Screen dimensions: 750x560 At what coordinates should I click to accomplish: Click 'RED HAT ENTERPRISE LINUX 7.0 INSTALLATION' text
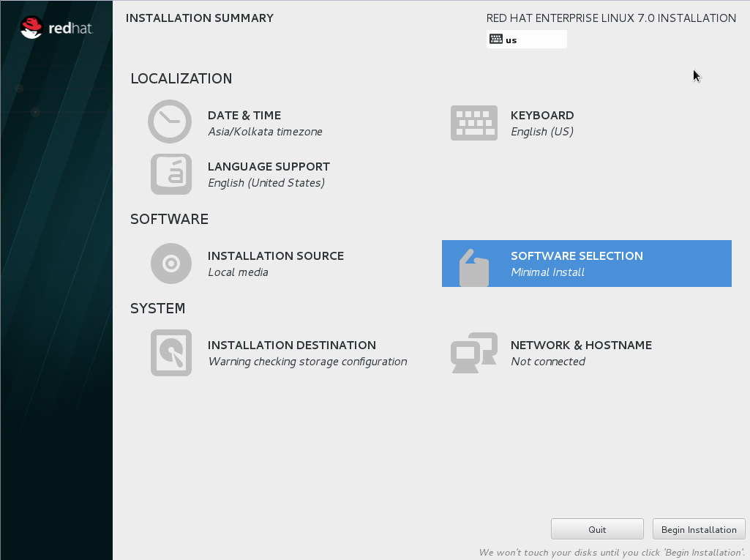click(x=611, y=18)
